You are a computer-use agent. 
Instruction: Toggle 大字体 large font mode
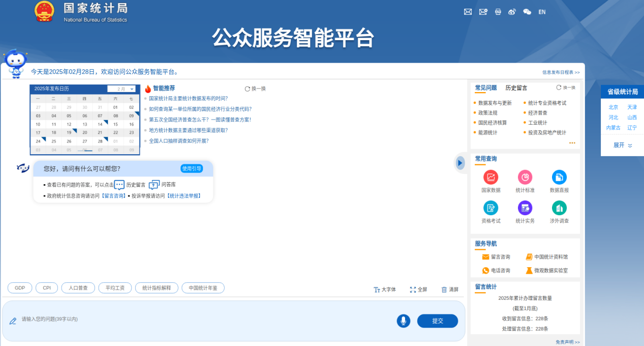pyautogui.click(x=385, y=290)
